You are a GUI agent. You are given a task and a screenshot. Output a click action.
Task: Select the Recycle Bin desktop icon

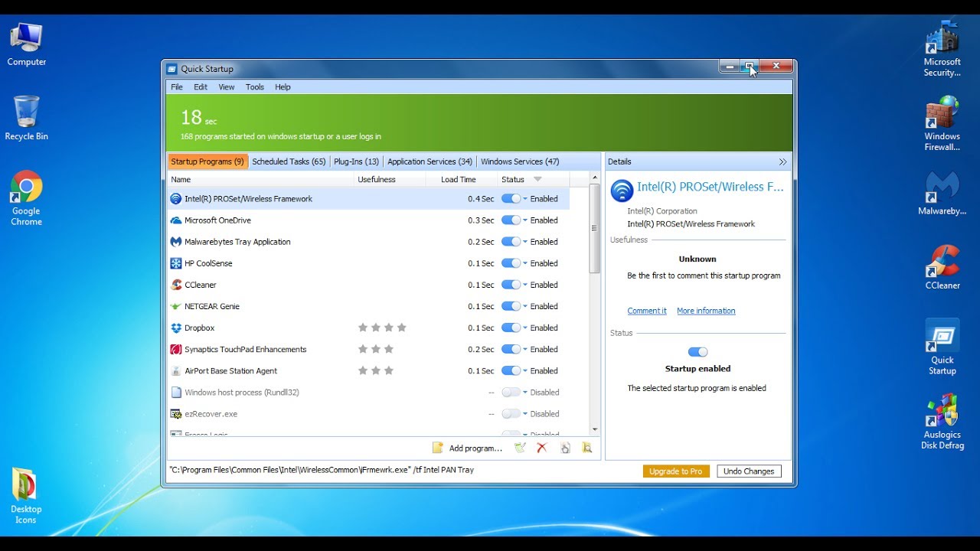[27, 119]
